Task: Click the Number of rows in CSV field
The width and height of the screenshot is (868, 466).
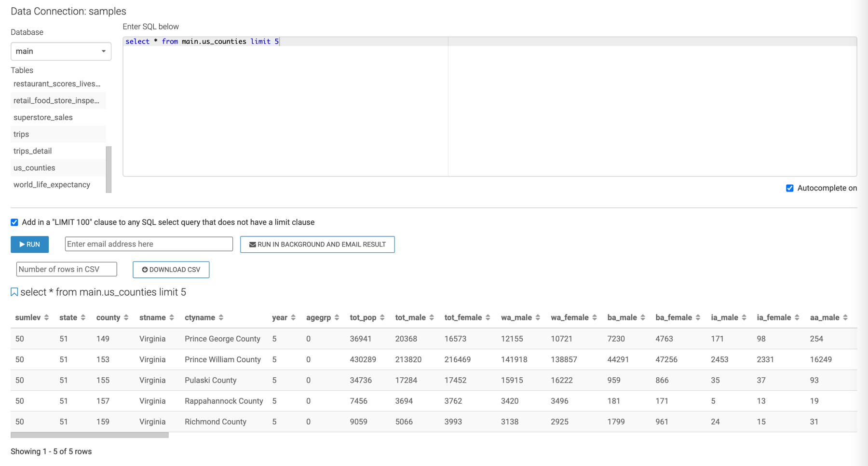Action: click(67, 269)
